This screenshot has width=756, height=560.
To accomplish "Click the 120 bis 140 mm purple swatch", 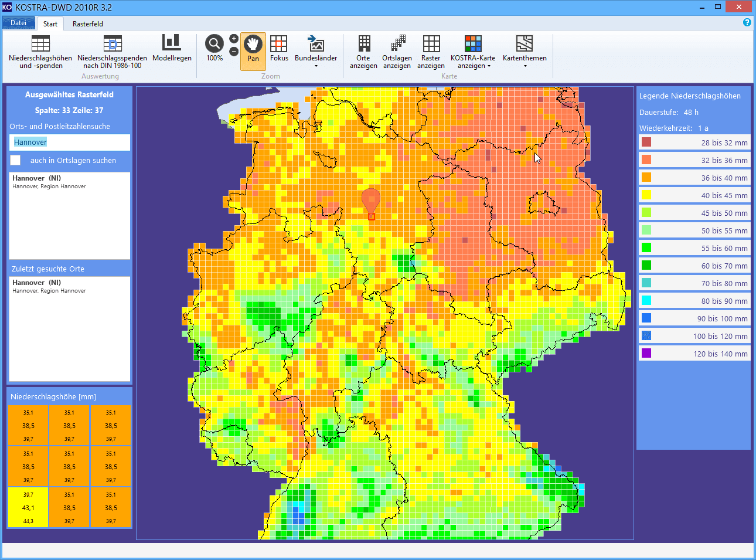I will [646, 353].
